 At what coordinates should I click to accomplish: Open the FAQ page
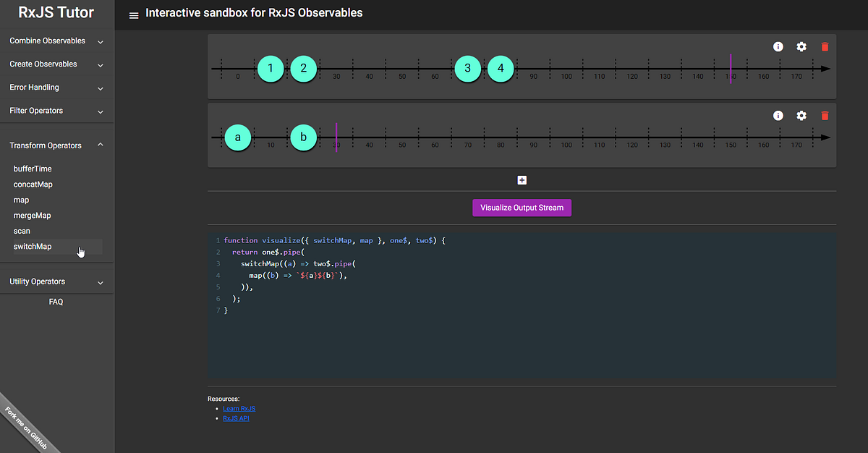56,302
